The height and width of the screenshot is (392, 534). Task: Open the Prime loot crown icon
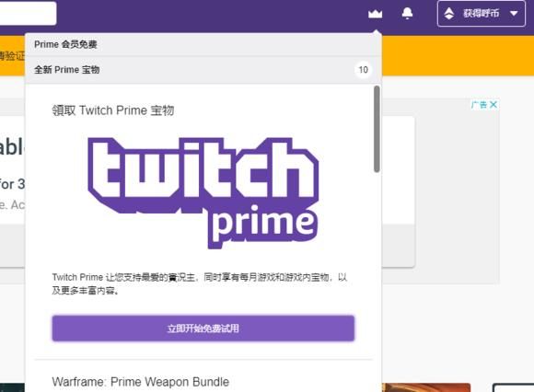tap(375, 14)
